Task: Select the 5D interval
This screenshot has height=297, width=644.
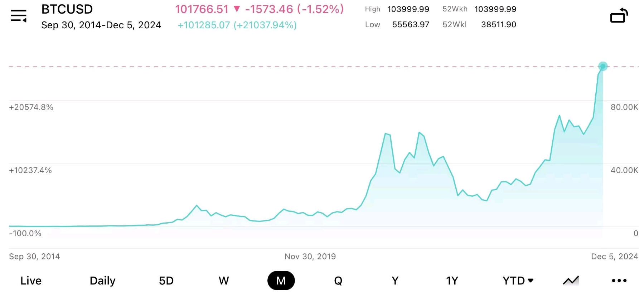Action: 166,281
